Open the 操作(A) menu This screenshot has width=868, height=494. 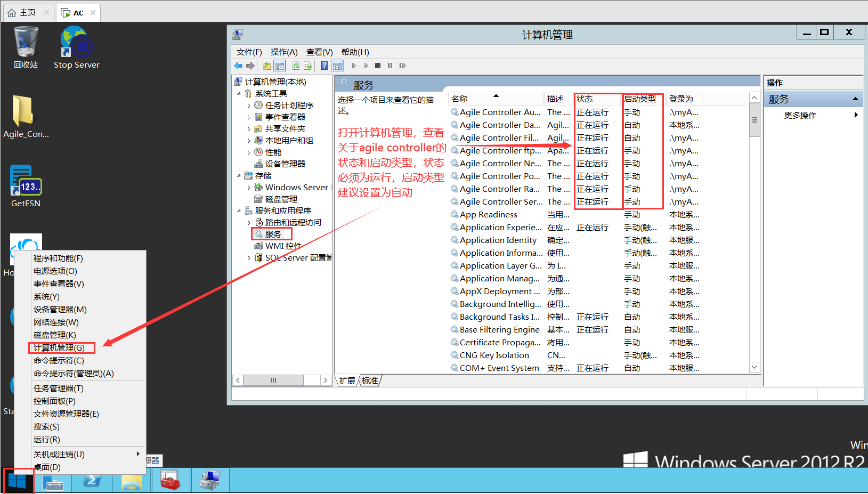click(284, 52)
